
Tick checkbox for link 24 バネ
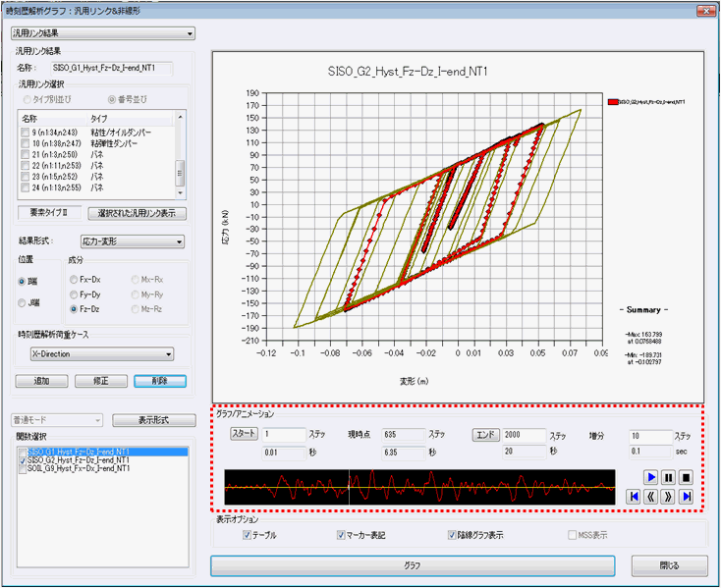[25, 187]
